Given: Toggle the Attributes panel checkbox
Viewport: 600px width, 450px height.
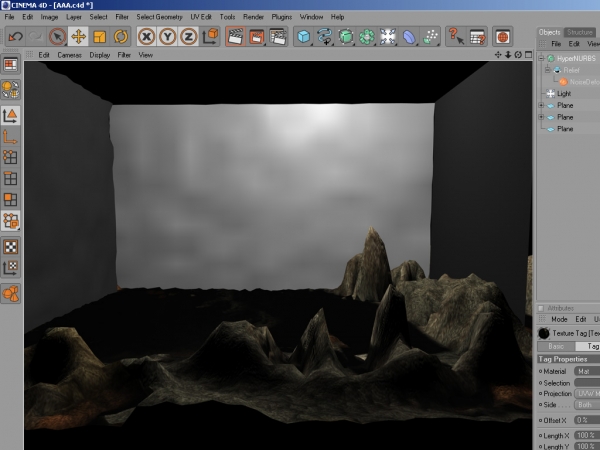Looking at the screenshot, I should (541, 308).
